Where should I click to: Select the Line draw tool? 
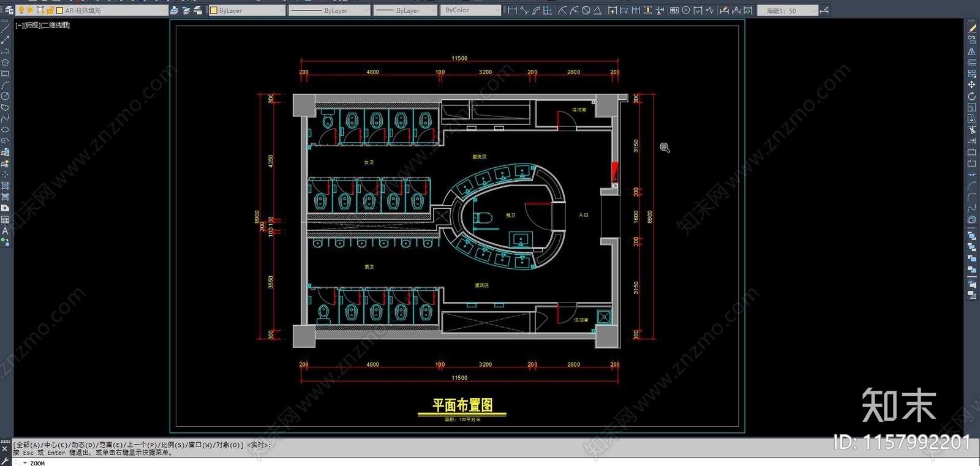(5, 29)
